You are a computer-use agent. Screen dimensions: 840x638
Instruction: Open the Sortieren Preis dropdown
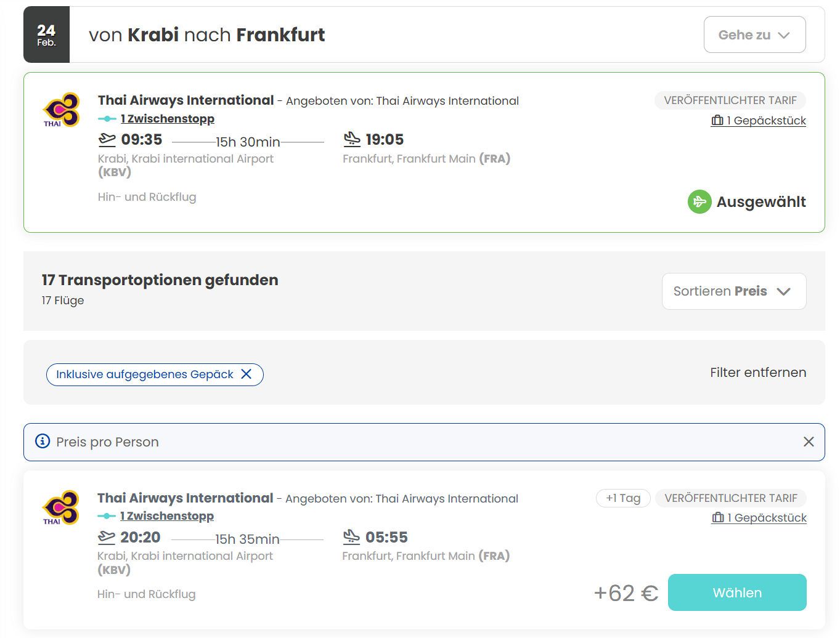click(733, 291)
